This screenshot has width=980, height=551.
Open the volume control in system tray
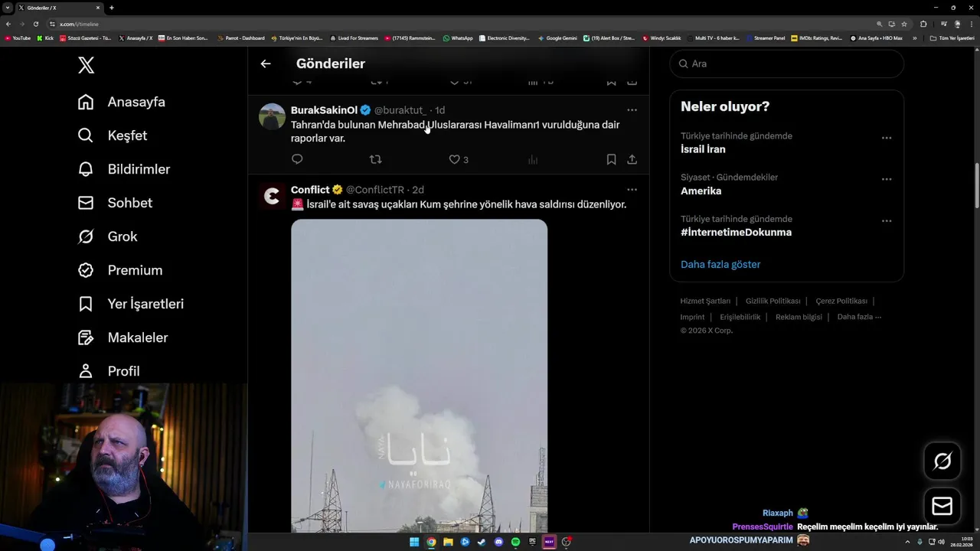[941, 542]
